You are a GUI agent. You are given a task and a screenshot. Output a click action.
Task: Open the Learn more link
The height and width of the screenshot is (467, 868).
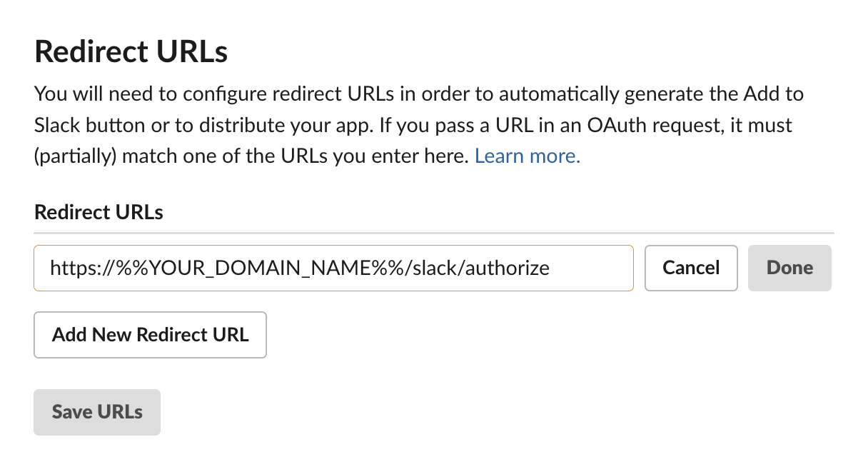click(x=527, y=156)
